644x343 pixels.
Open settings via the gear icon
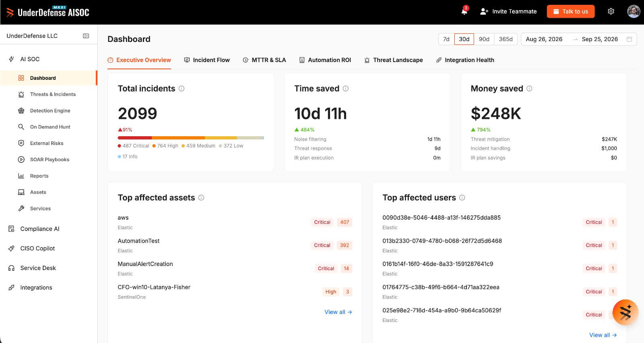click(x=611, y=11)
